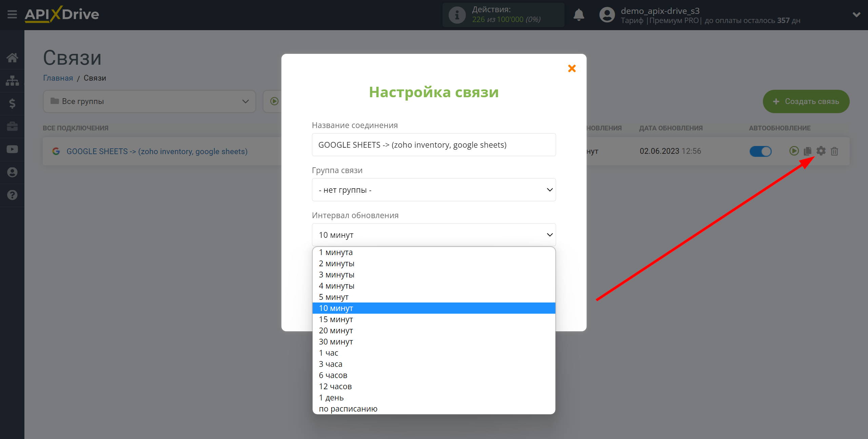Toggle auto-update for the Google Sheets connection
Image resolution: width=868 pixels, height=439 pixels.
[x=761, y=151]
